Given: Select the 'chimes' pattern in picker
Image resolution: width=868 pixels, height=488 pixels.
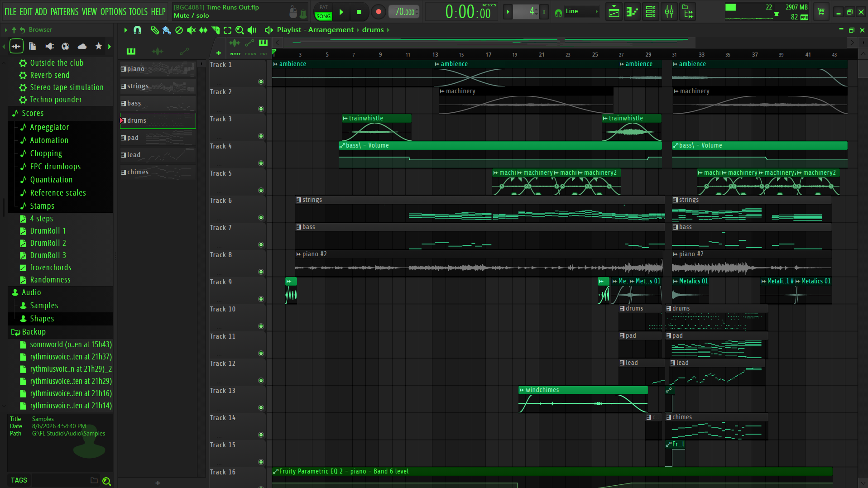Looking at the screenshot, I should point(158,172).
